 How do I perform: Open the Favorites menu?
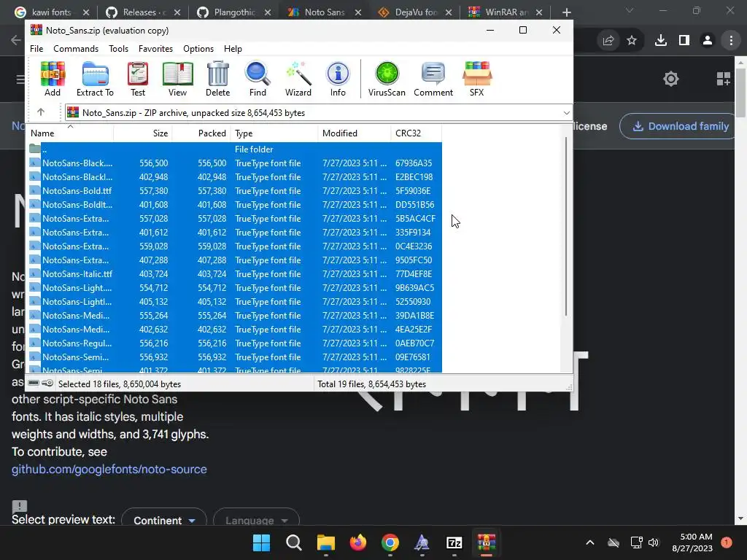click(x=155, y=49)
